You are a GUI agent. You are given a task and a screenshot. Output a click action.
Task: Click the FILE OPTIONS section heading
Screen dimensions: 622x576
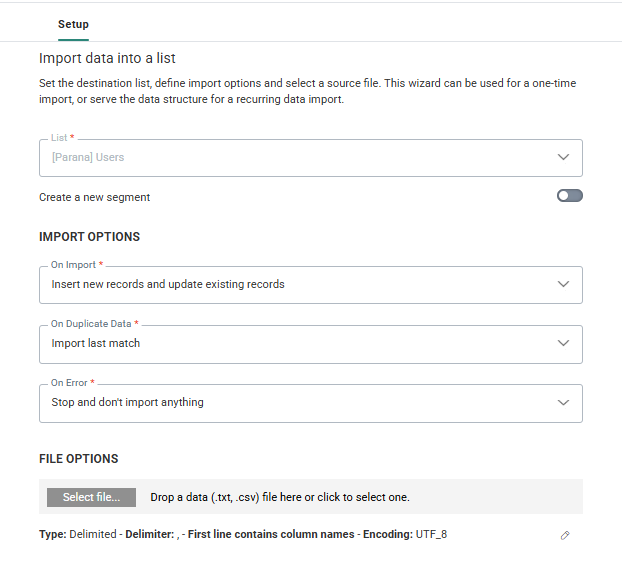[78, 459]
